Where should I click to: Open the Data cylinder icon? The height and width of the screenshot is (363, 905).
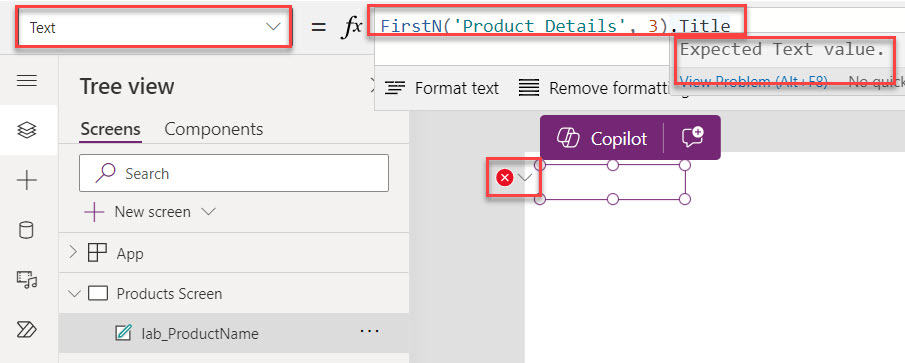click(27, 231)
